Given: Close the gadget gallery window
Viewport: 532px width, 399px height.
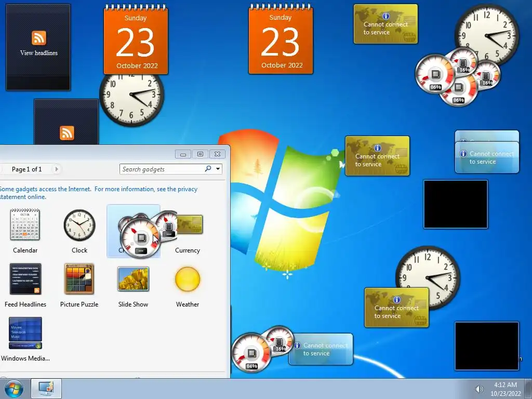Looking at the screenshot, I should click(x=218, y=154).
